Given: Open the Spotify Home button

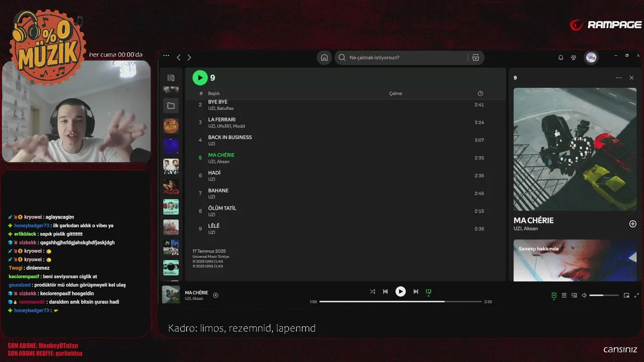Looking at the screenshot, I should click(x=325, y=57).
